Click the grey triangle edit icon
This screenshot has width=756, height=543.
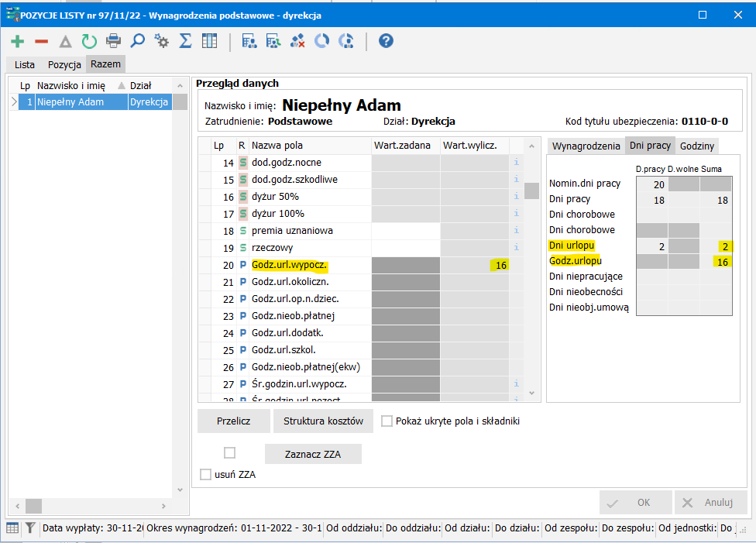pos(66,42)
